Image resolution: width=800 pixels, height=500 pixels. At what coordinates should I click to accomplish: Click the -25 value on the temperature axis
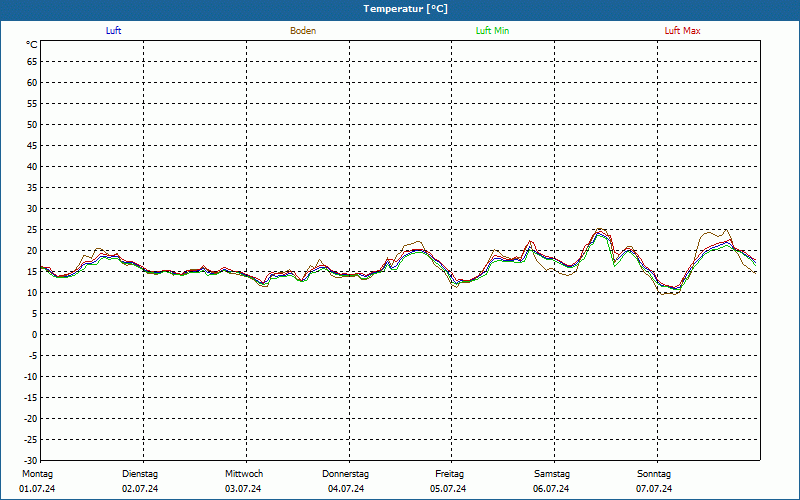31,440
